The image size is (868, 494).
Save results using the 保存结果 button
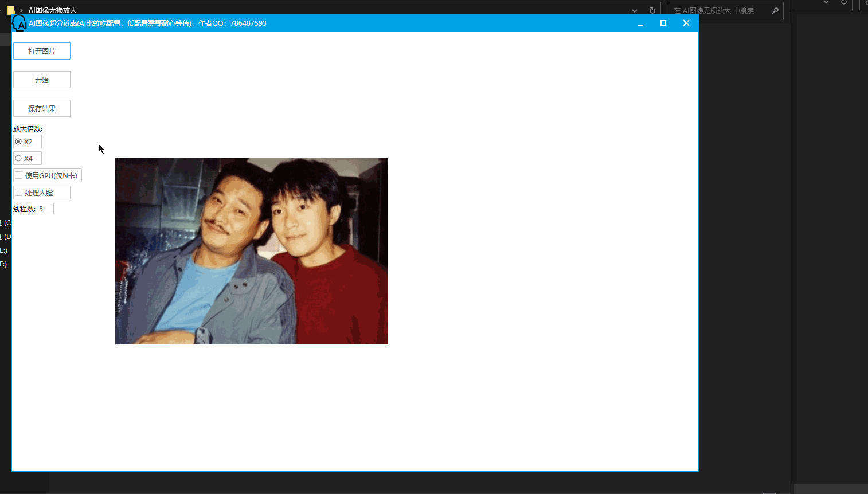[x=41, y=108]
